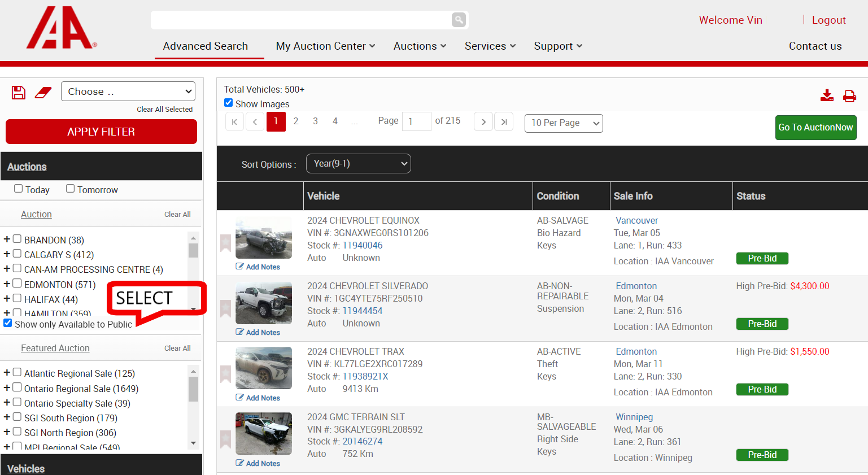Click Clear All beside Featured Auction

tap(177, 348)
